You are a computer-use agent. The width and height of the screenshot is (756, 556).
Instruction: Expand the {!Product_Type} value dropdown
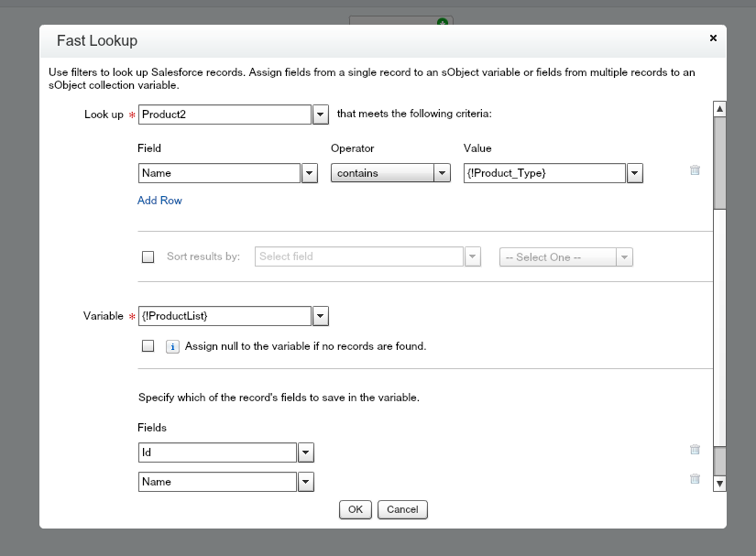pyautogui.click(x=634, y=173)
